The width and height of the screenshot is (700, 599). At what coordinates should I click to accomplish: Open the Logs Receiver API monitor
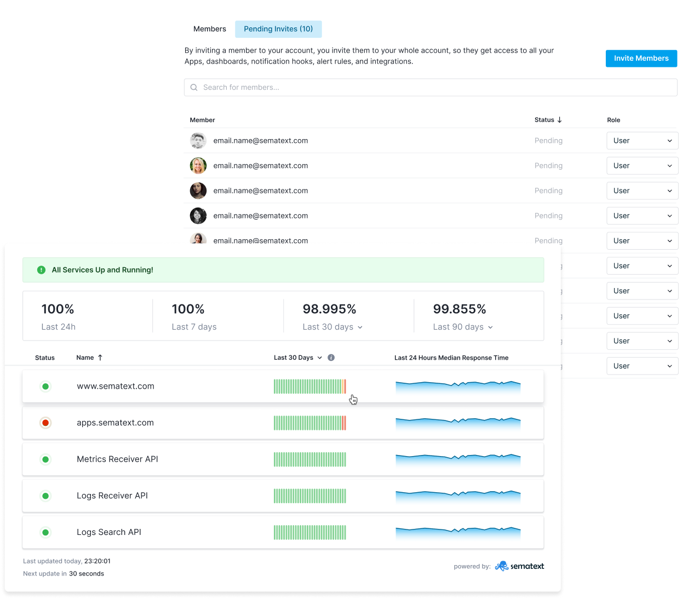tap(112, 496)
